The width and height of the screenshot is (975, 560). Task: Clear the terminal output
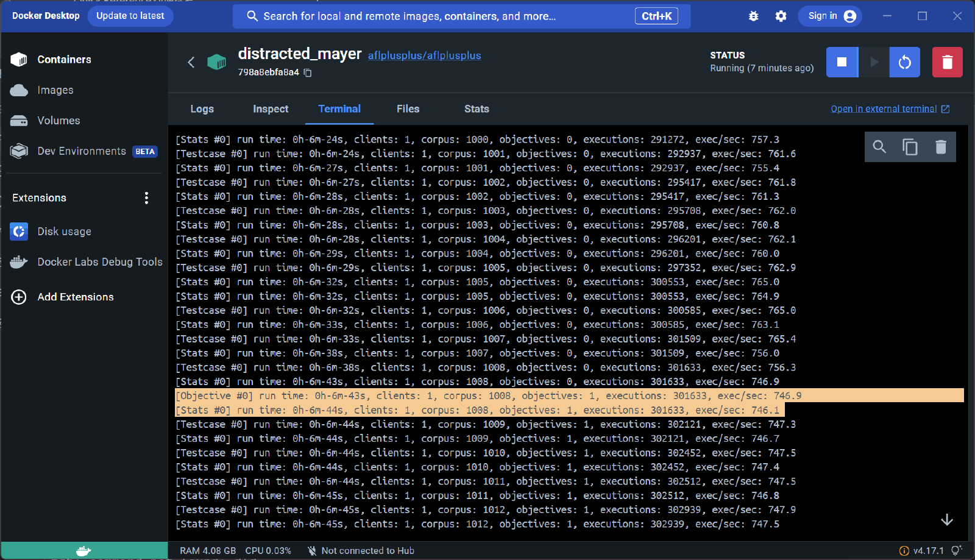[940, 147]
